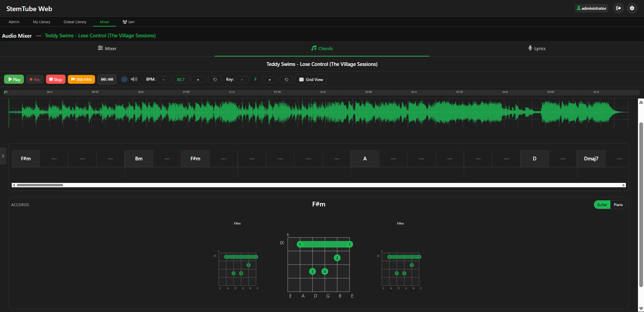Select the Bm chord cell
The image size is (644, 312).
click(139, 159)
